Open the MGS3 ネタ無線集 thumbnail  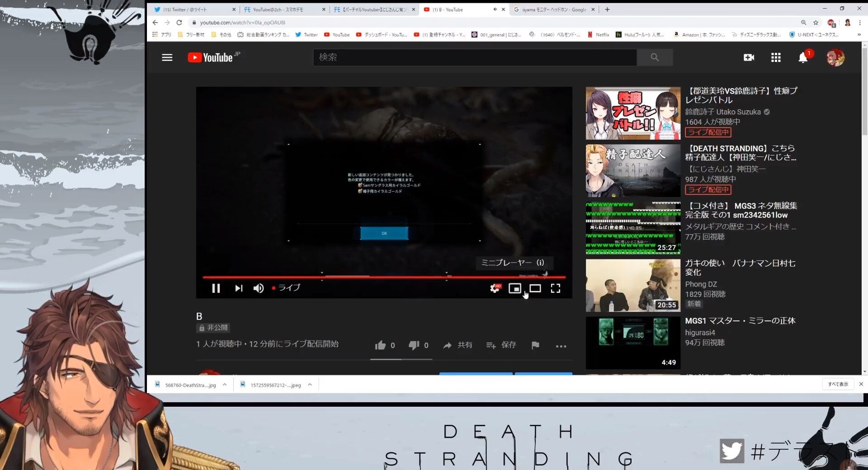point(633,228)
